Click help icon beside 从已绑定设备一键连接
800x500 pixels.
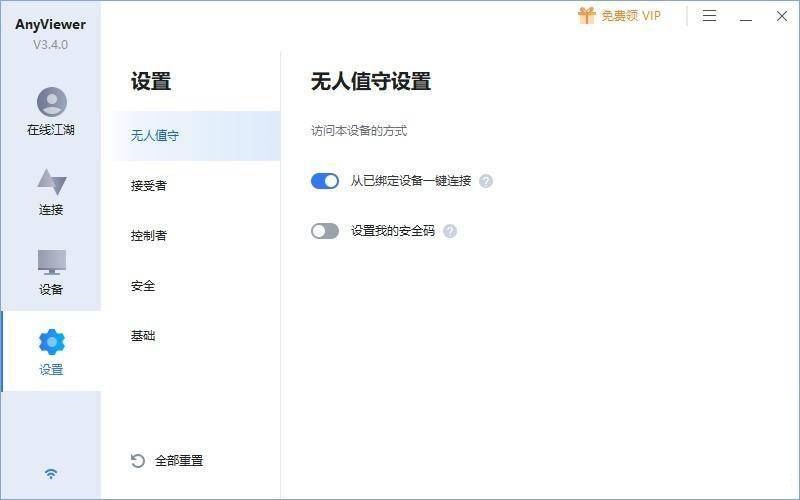(x=486, y=181)
